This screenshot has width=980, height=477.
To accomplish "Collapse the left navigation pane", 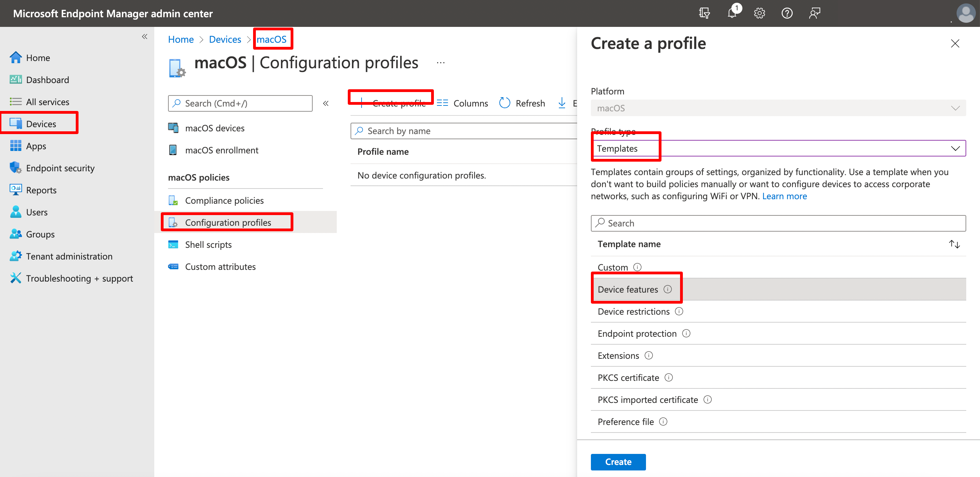I will coord(145,36).
